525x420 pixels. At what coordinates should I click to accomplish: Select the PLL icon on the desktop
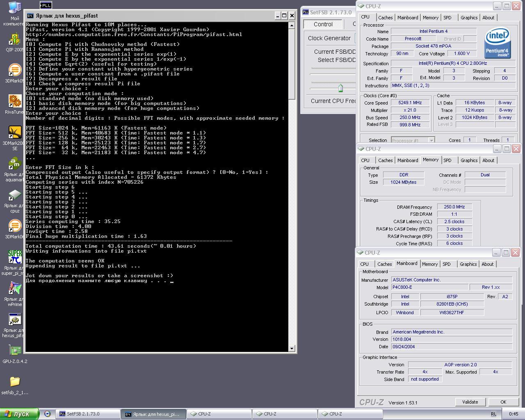click(x=46, y=5)
